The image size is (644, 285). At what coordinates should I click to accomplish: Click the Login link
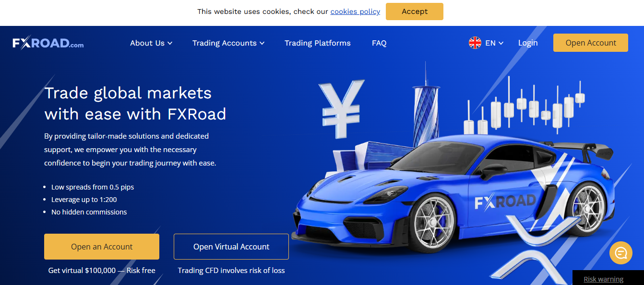528,43
